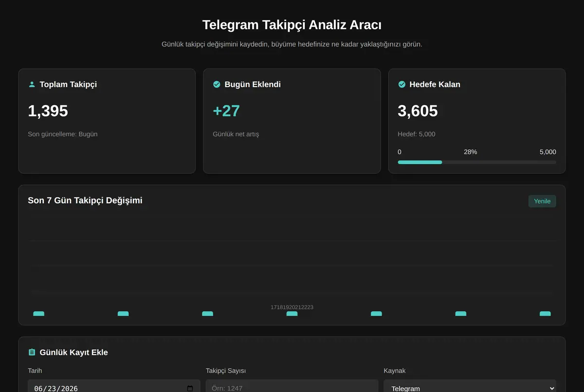Refresh the chart with the Yenile button

tap(542, 201)
